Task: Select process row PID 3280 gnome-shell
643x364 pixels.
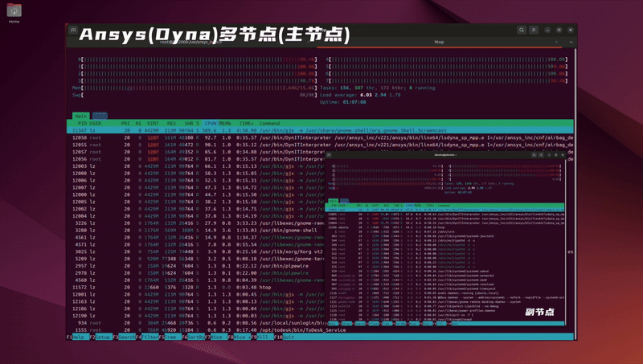Action: pos(197,231)
